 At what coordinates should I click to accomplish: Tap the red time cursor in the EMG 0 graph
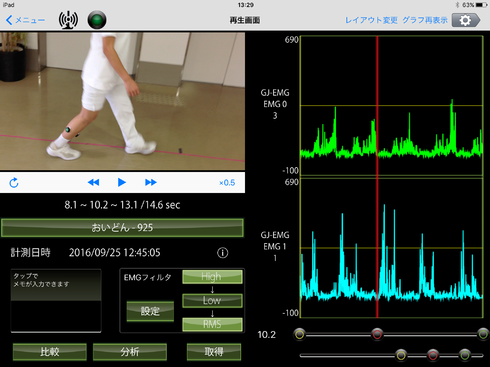[x=377, y=106]
